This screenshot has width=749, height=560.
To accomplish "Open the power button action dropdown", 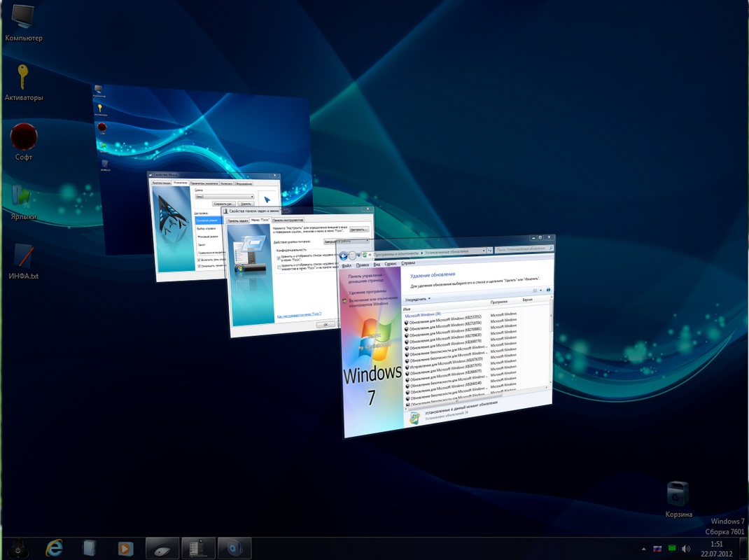I will click(346, 241).
